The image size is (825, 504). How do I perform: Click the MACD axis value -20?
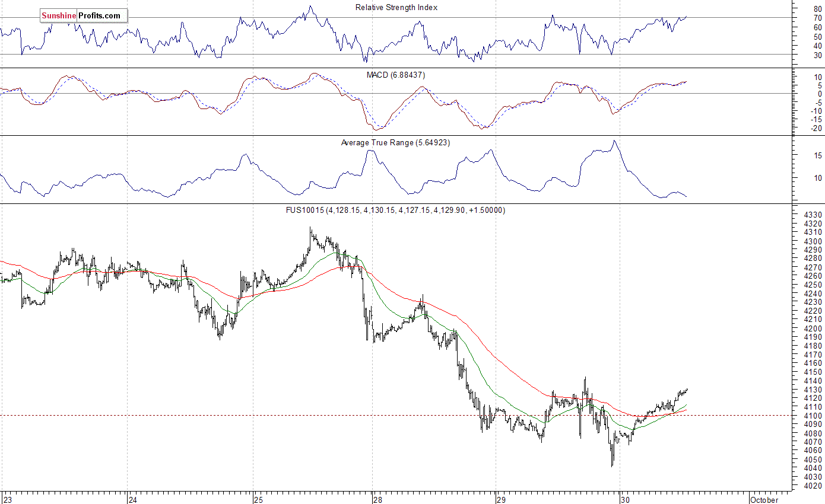(x=816, y=128)
